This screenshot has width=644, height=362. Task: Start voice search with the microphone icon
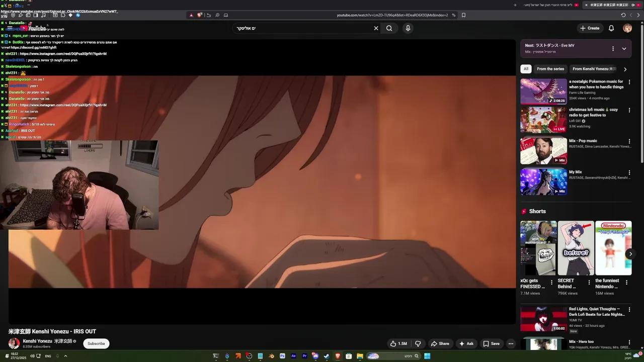click(x=408, y=28)
